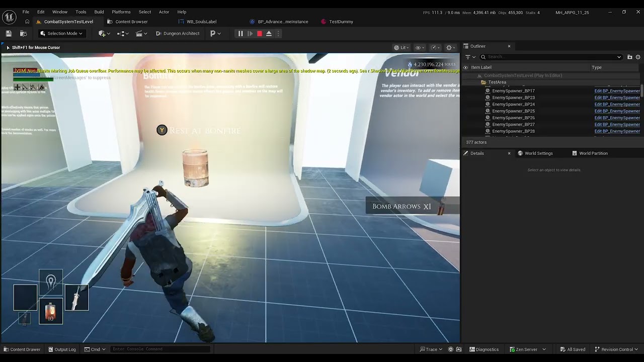Click the console command input field
Viewport: 644px width, 362px height.
160,349
